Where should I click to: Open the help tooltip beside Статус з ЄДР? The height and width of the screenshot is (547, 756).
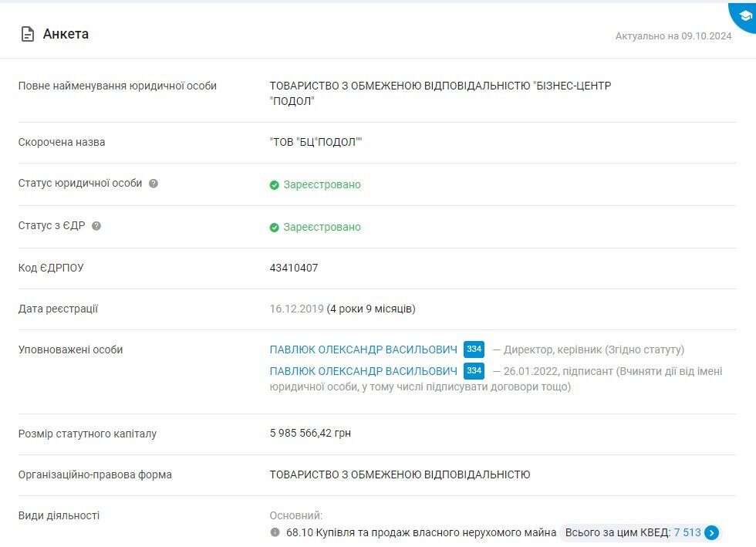coord(96,226)
